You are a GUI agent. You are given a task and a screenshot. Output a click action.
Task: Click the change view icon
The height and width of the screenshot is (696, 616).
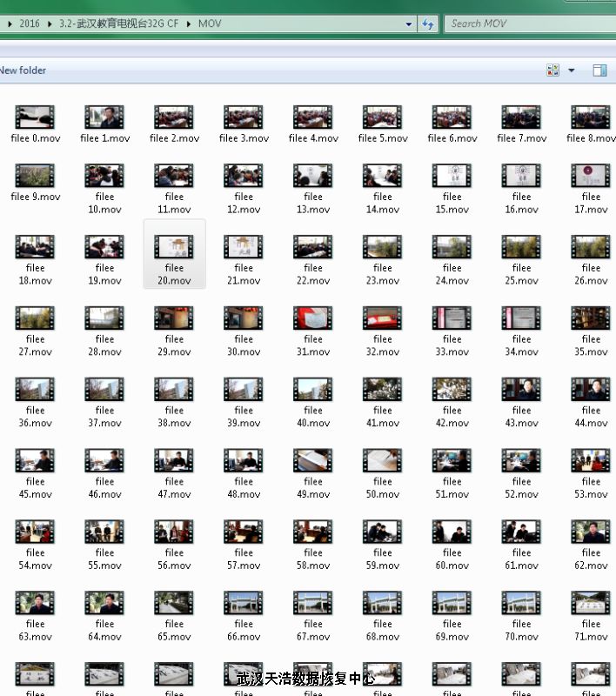click(x=552, y=70)
